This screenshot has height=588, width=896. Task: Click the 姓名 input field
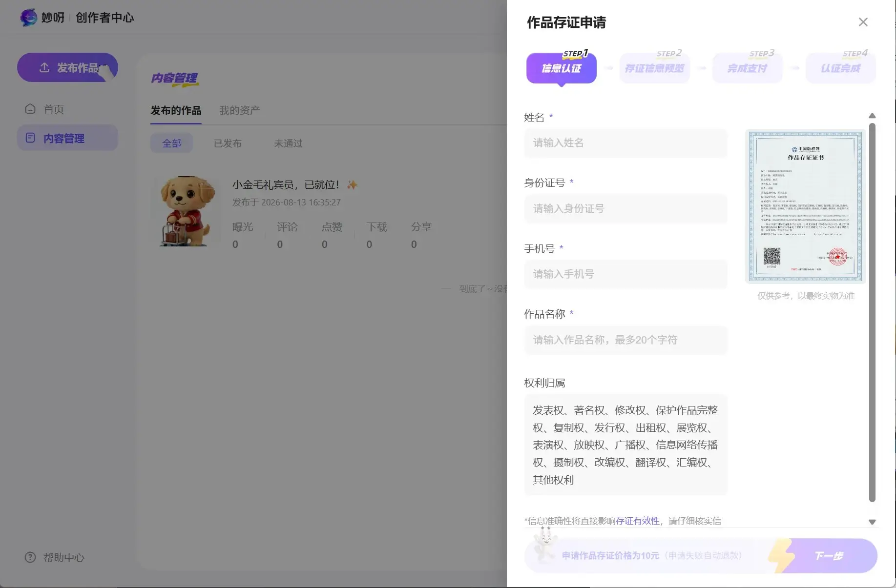coord(625,143)
